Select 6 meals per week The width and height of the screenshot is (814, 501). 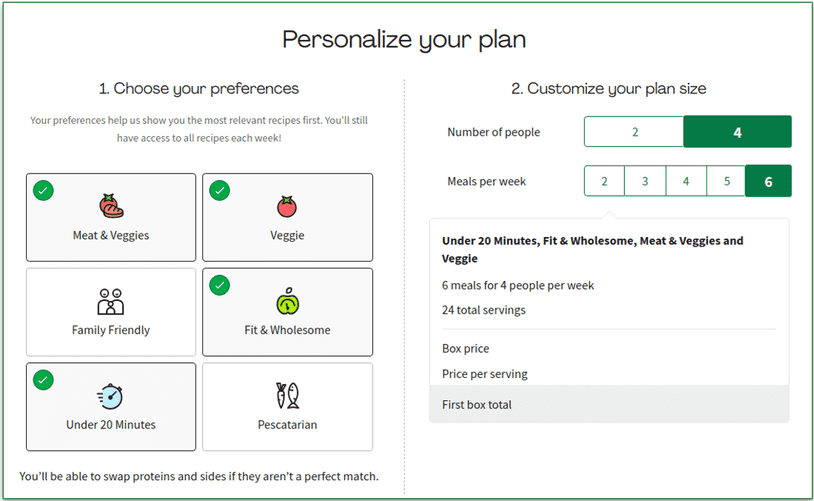pyautogui.click(x=768, y=181)
